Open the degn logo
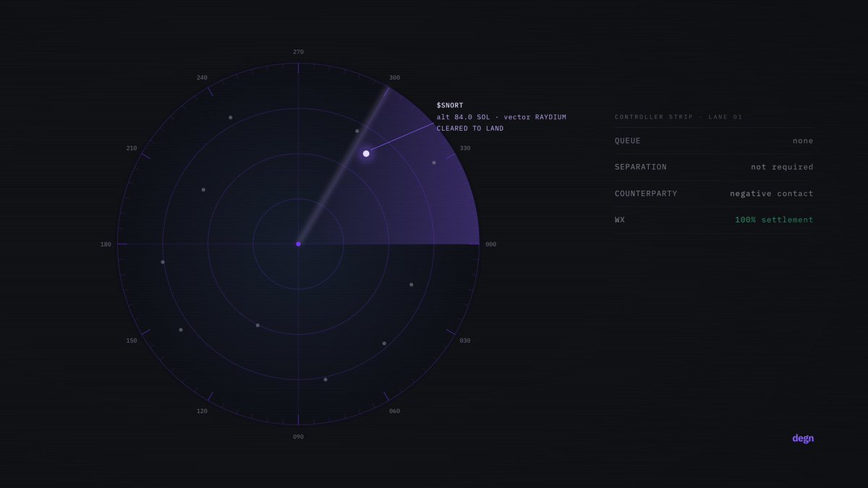 pyautogui.click(x=803, y=438)
